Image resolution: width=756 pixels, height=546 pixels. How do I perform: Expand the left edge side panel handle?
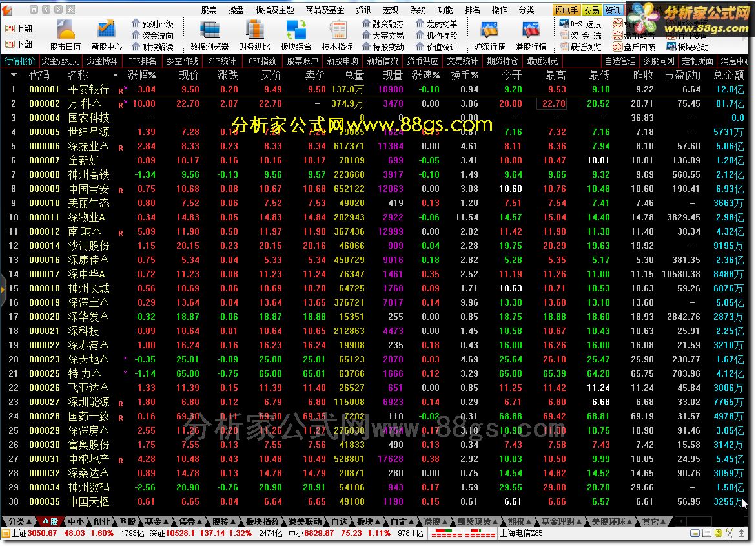pyautogui.click(x=3, y=289)
